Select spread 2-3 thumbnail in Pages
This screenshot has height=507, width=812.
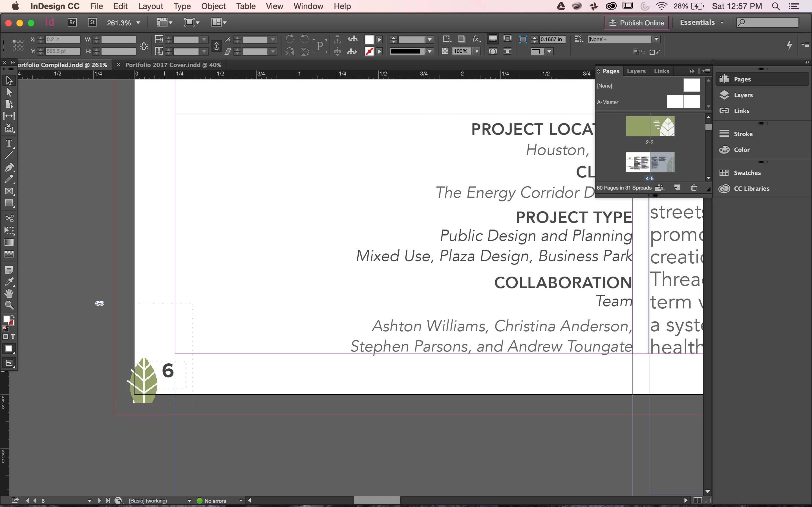(x=650, y=126)
